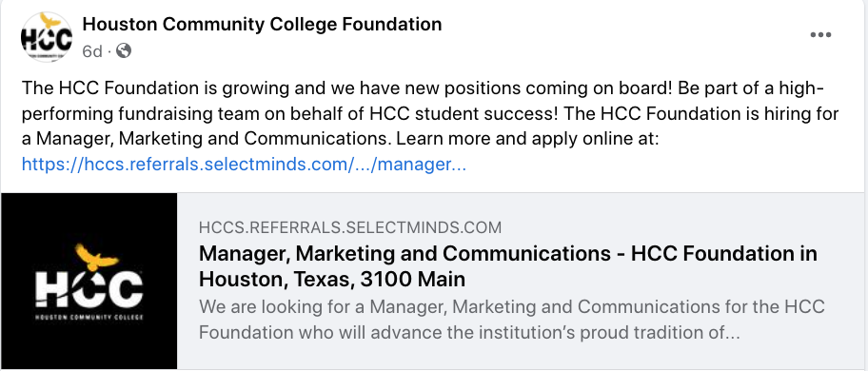
Task: Click the white HCC letters in thumbnail
Action: [89, 289]
